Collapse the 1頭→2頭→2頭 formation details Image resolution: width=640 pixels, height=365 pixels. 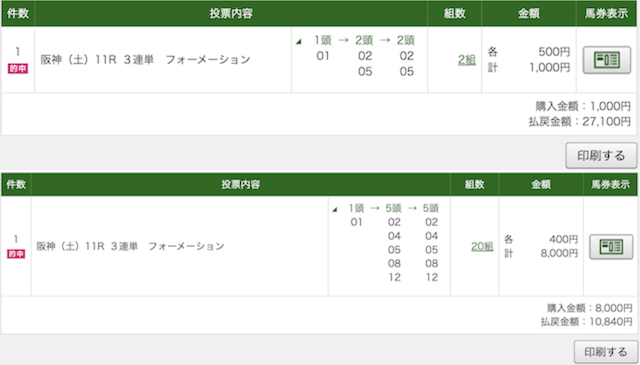299,42
